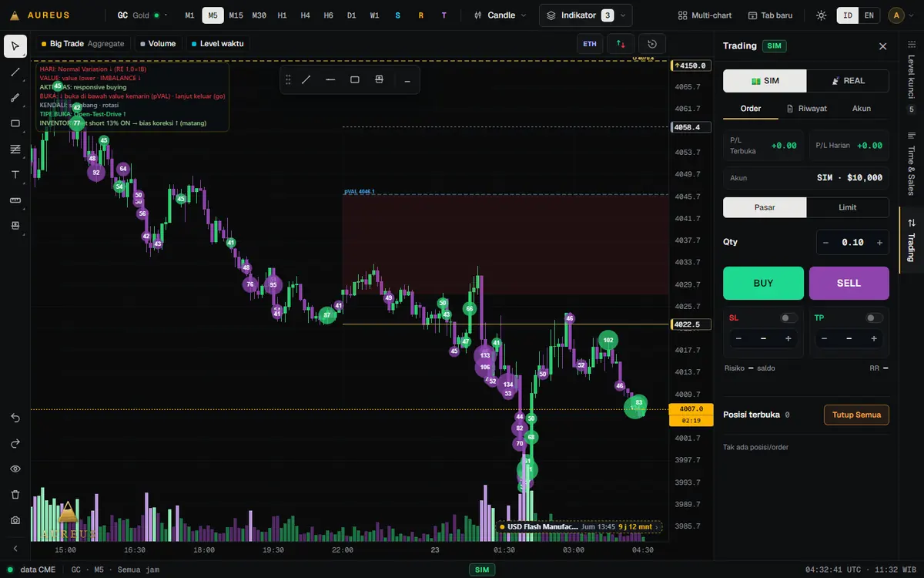Screen dimensions: 924x578
Task: Open Multi-chart layout
Action: 705,15
